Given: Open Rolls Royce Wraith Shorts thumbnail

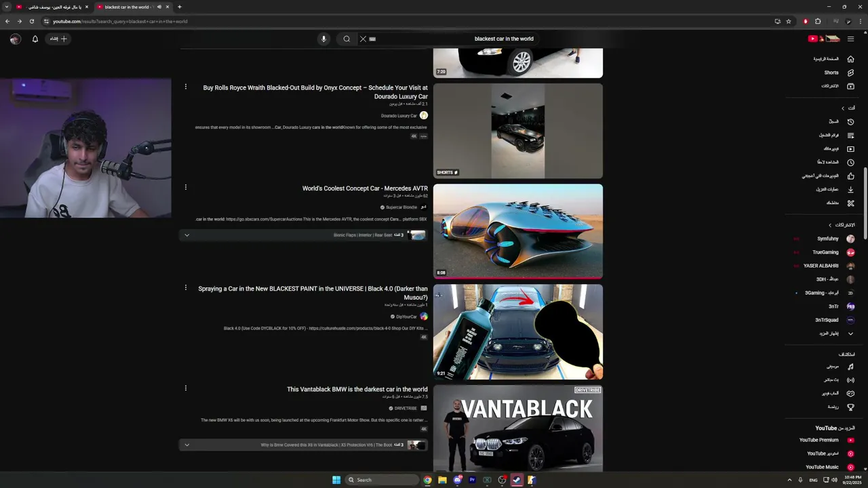Looking at the screenshot, I should (518, 131).
